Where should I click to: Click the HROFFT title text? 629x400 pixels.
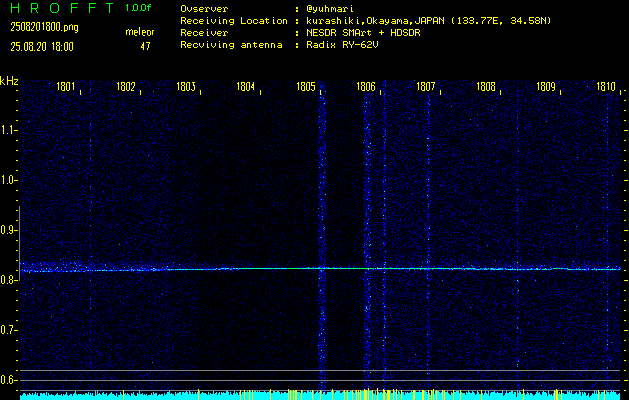62,8
